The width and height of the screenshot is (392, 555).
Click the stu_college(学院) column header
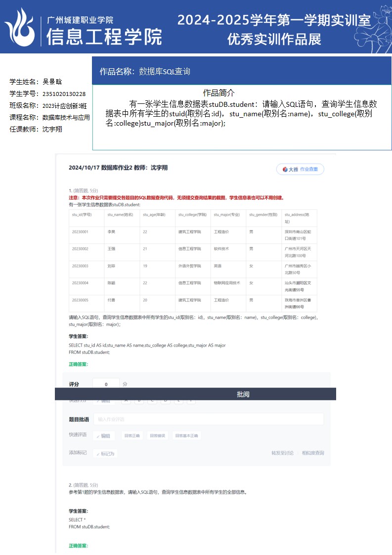point(192,215)
